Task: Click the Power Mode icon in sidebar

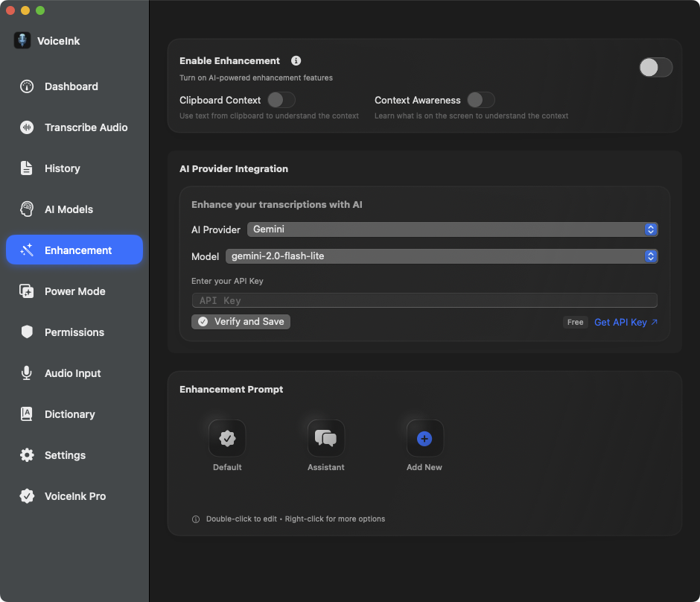Action: (27, 291)
